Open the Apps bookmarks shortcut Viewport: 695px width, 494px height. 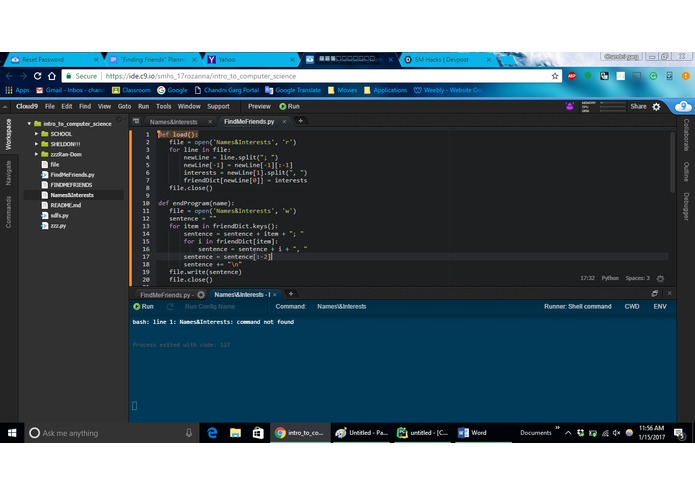pyautogui.click(x=17, y=90)
